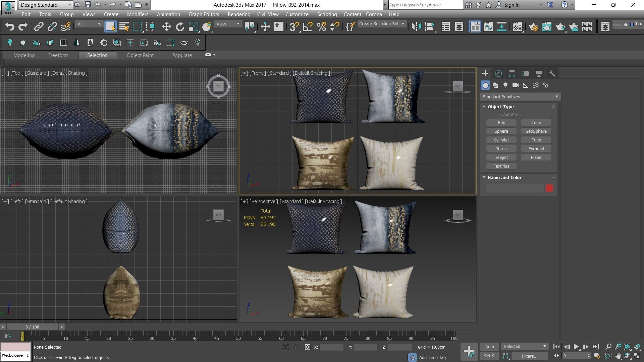Create a Box primitive
The height and width of the screenshot is (362, 644).
click(501, 123)
